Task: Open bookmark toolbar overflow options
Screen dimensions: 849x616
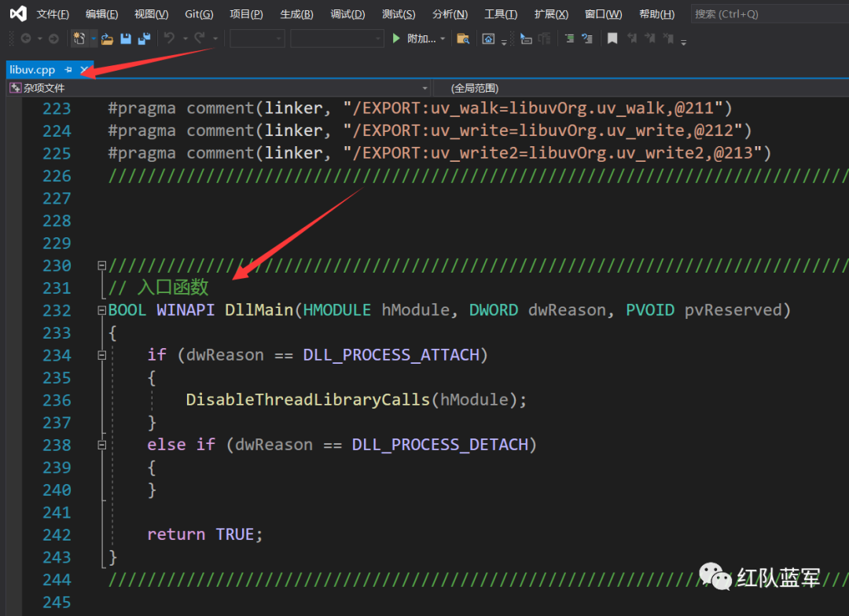Action: (x=684, y=41)
